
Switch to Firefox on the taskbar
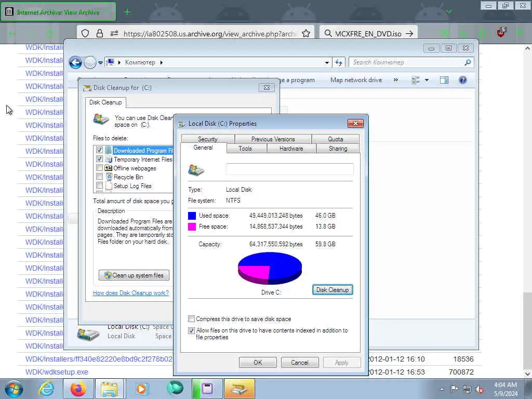(x=78, y=389)
